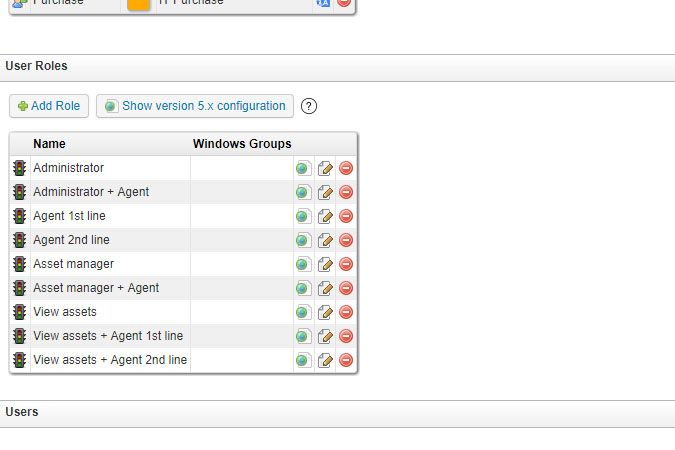
Task: Delete the View assets role
Action: tap(346, 312)
